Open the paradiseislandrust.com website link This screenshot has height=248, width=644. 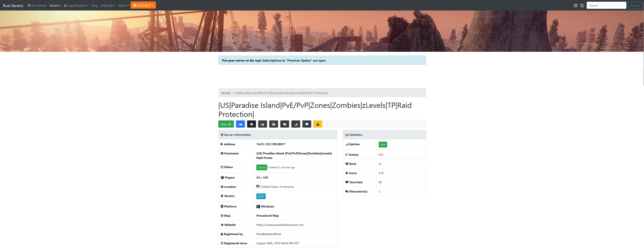click(x=280, y=225)
